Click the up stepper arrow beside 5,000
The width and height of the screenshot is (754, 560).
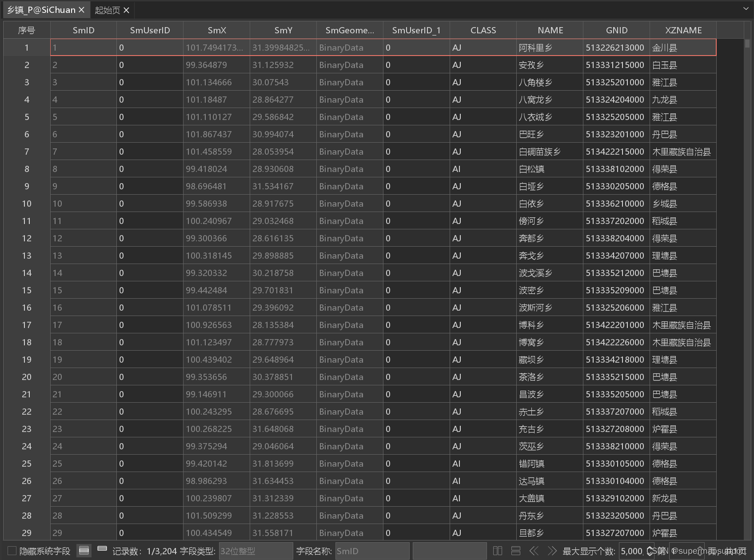coord(650,548)
